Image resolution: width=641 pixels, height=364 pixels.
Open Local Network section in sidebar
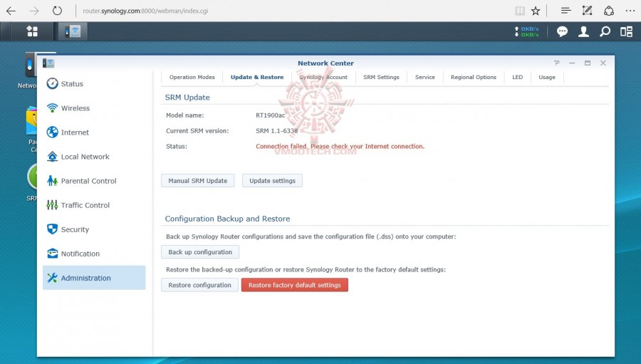click(x=94, y=157)
